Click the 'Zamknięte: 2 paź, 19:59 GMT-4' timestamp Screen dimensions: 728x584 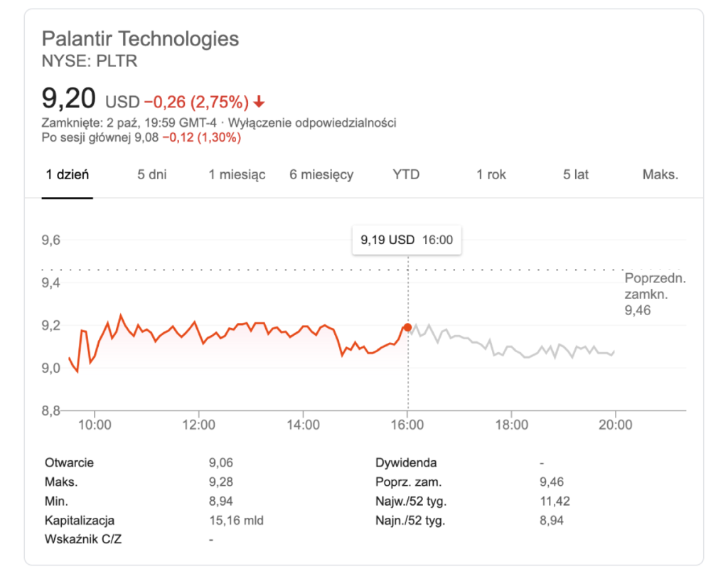(129, 122)
